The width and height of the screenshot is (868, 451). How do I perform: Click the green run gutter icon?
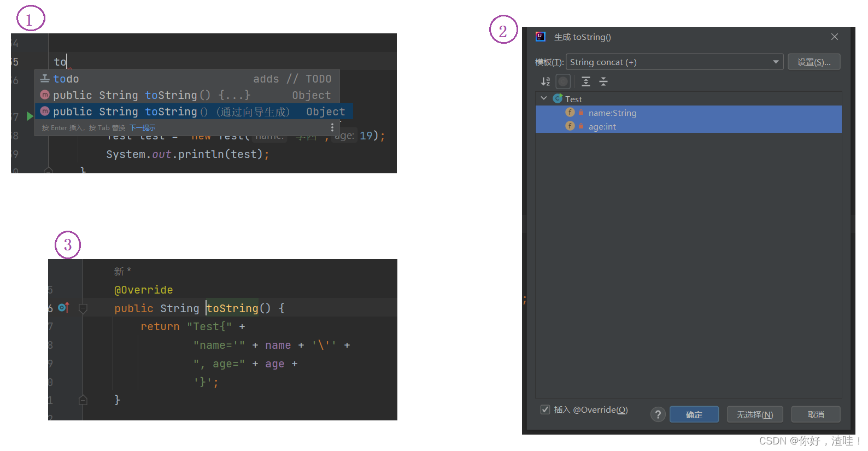pyautogui.click(x=30, y=116)
